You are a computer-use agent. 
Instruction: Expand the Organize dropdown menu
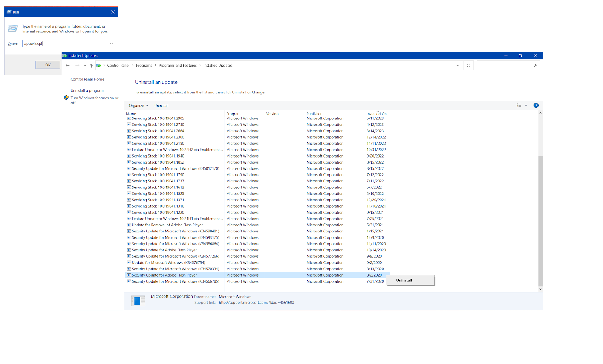[x=138, y=106]
